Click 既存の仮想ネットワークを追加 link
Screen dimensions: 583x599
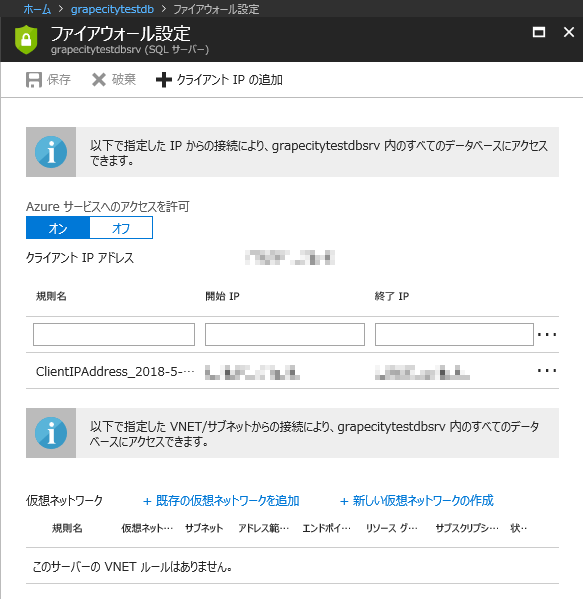(221, 500)
